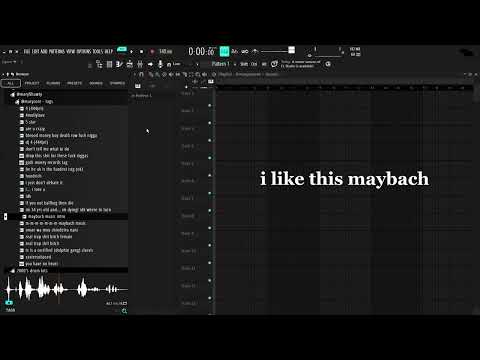Image resolution: width=480 pixels, height=360 pixels.
Task: Open the news message in the toolbar
Action: pos(300,64)
